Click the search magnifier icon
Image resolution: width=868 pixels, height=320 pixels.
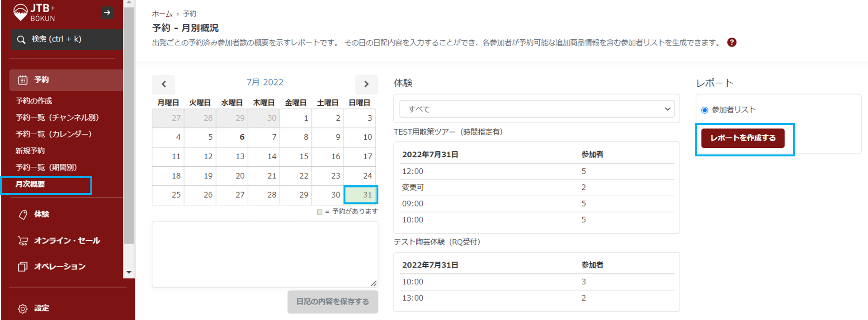(x=21, y=39)
